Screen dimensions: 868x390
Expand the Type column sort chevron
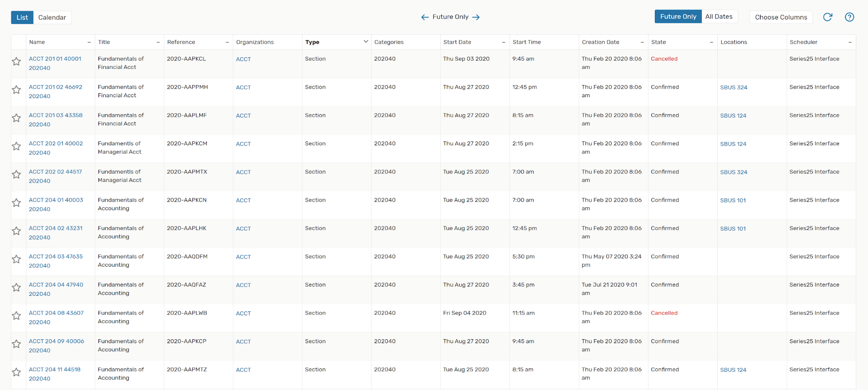coord(366,42)
